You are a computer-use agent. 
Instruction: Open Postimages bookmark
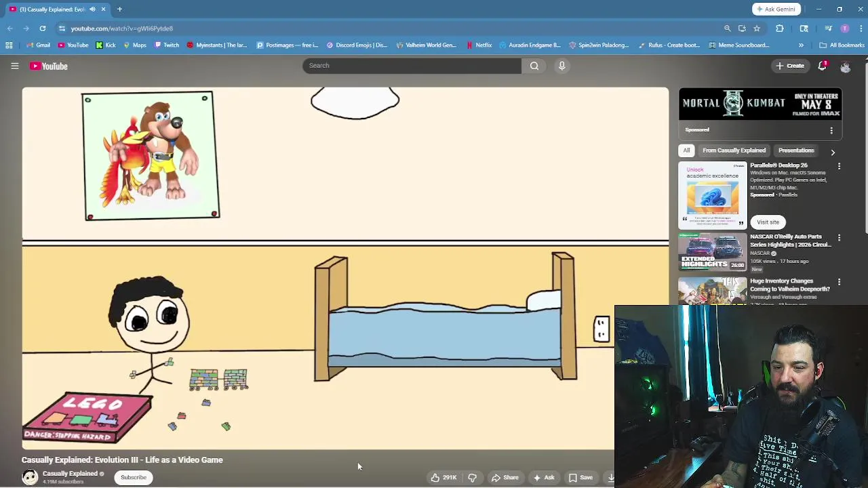(x=287, y=45)
